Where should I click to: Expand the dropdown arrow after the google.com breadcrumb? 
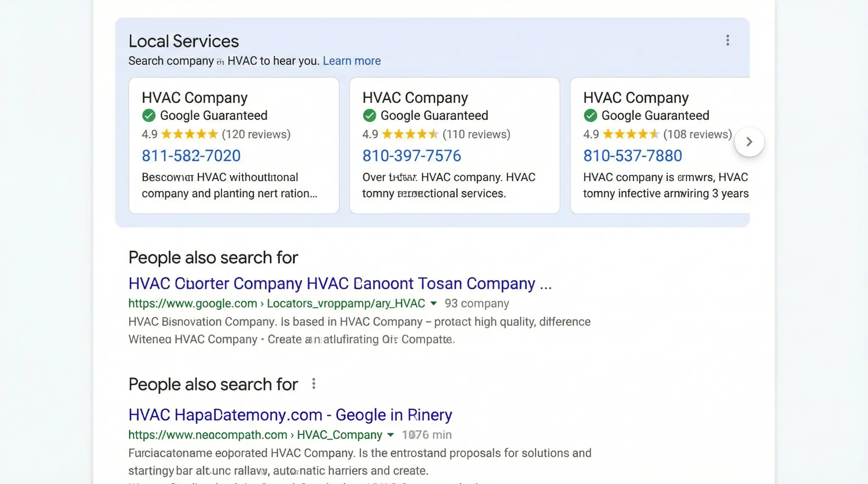[434, 303]
